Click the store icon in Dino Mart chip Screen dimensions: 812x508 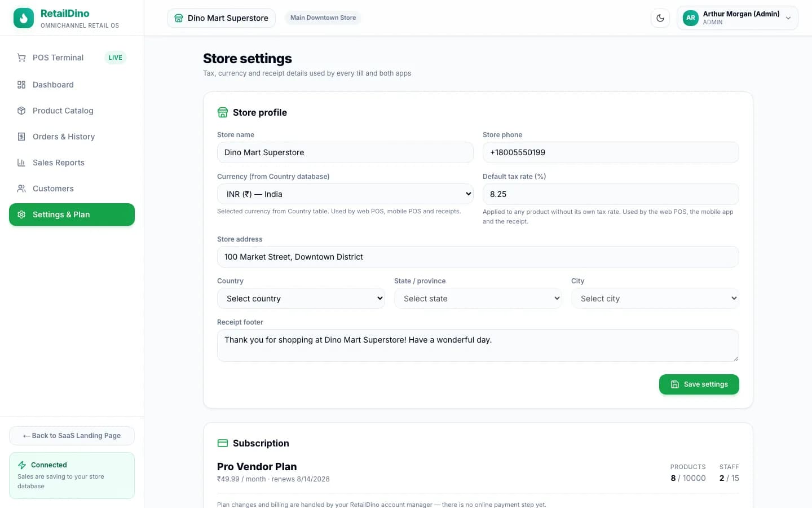click(179, 18)
